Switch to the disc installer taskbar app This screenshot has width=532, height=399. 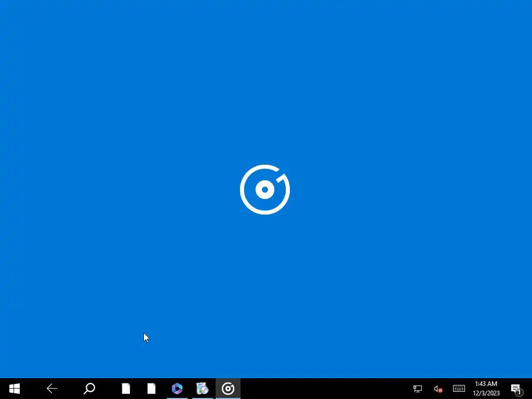[203, 389]
